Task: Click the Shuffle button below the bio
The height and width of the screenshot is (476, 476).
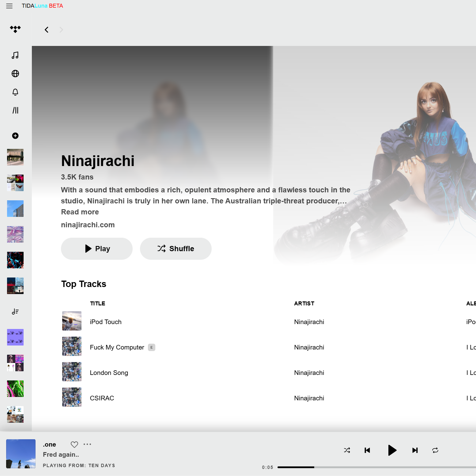Action: click(176, 248)
